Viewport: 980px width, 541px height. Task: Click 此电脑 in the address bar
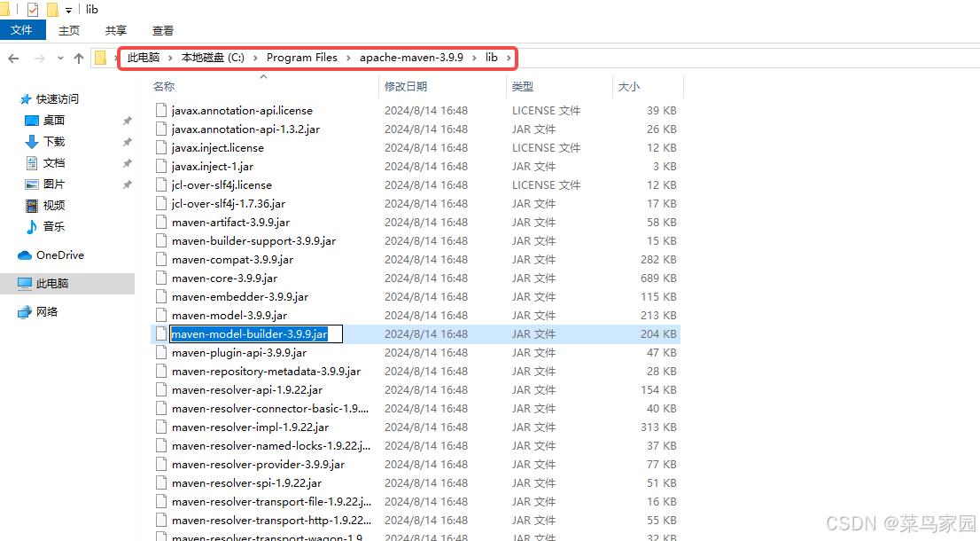pyautogui.click(x=144, y=58)
